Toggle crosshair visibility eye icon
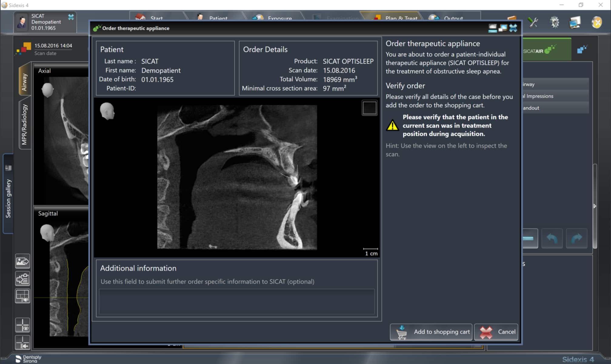Viewport: 611px width, 364px height. 23,325
